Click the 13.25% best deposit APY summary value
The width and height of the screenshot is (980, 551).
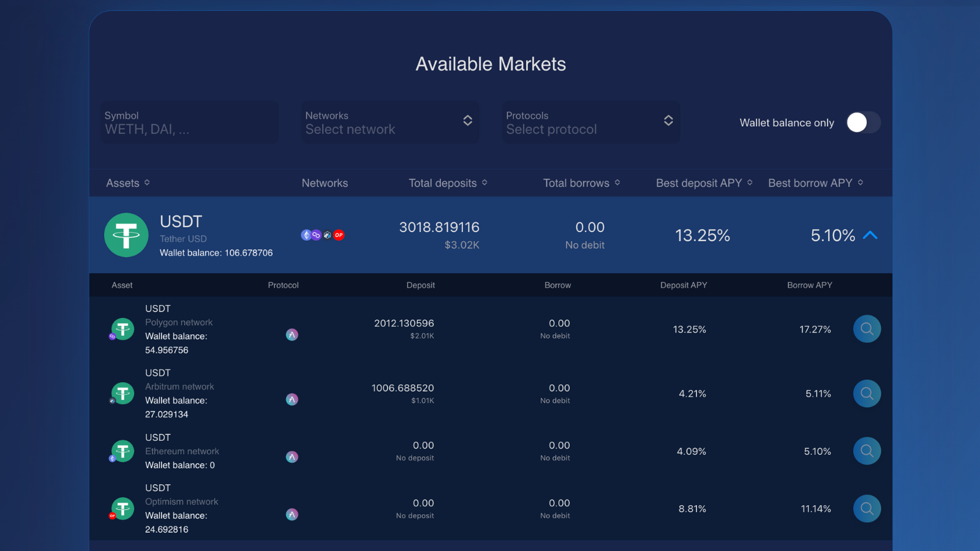pyautogui.click(x=703, y=236)
